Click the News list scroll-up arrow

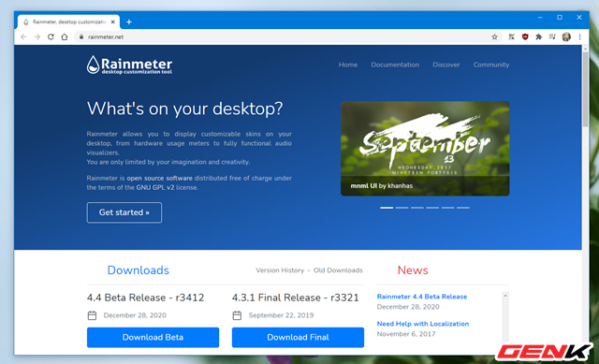point(505,296)
